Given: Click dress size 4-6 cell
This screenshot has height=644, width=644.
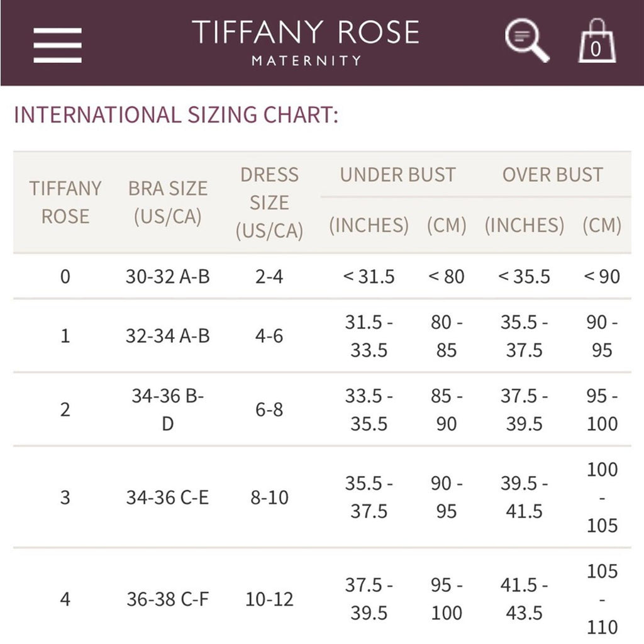Looking at the screenshot, I should tap(269, 336).
